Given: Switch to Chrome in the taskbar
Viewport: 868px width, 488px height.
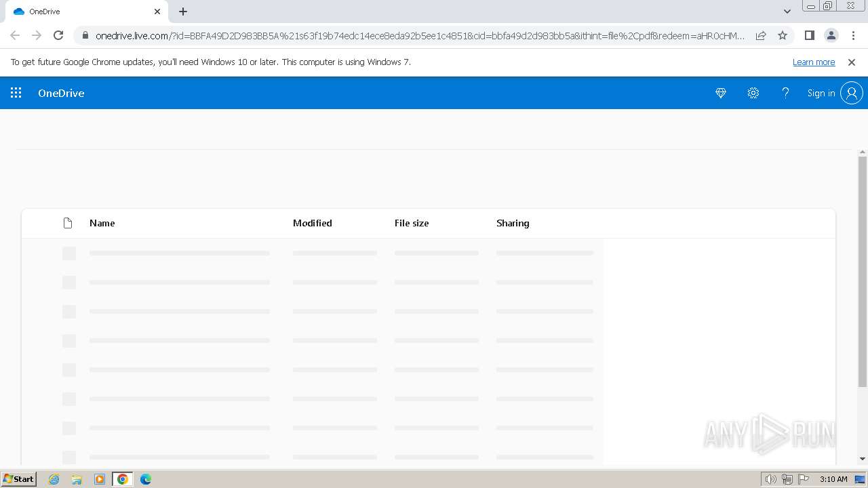Looking at the screenshot, I should 123,479.
